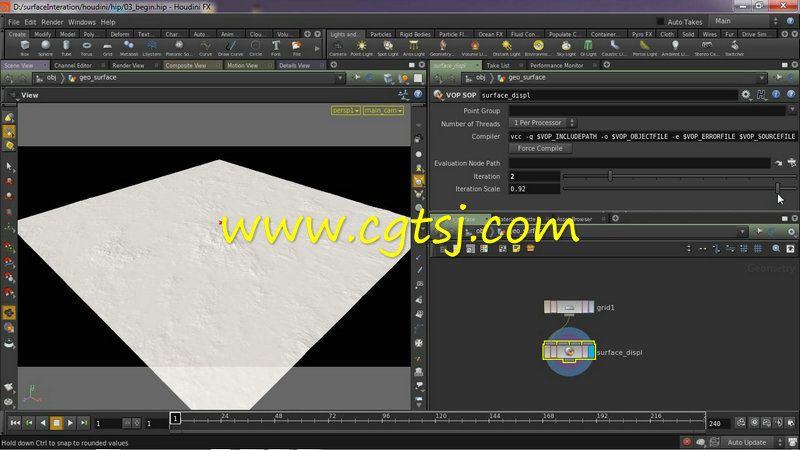Image resolution: width=800 pixels, height=450 pixels.
Task: Open parameter gear menu for surface_displ
Action: coord(746,95)
